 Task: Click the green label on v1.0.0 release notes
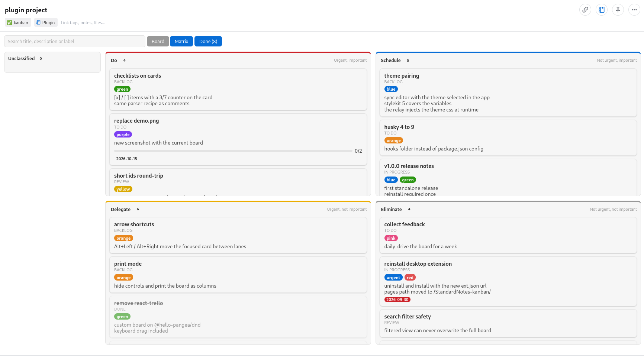click(408, 180)
